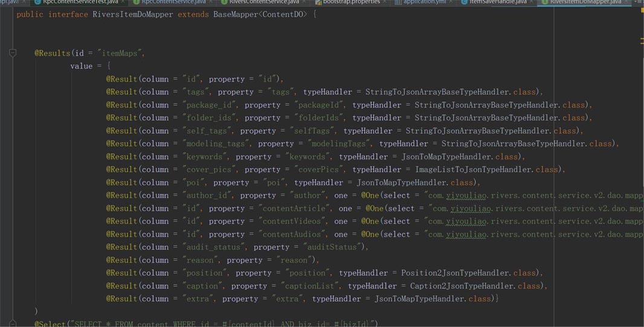
Task: Select the ItemSaveHandle.java tab
Action: tap(498, 2)
